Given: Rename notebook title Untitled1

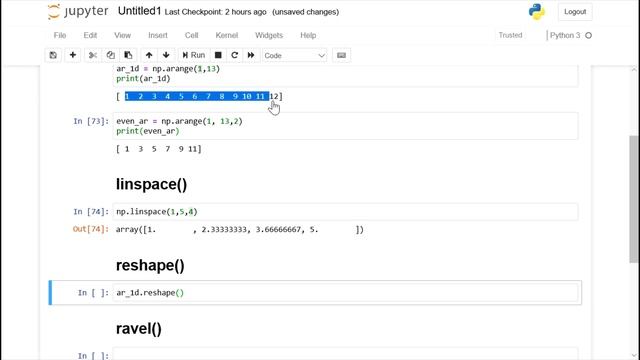Looking at the screenshot, I should (x=140, y=11).
